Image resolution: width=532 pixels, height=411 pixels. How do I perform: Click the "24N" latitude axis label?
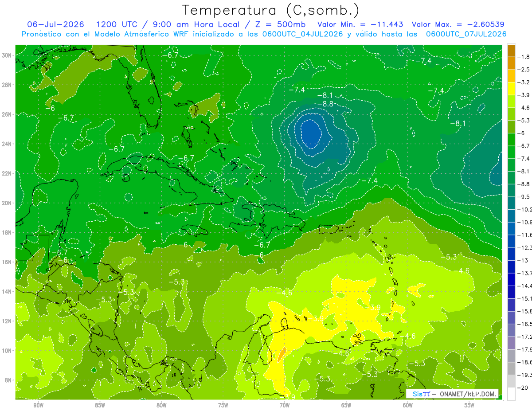8,144
